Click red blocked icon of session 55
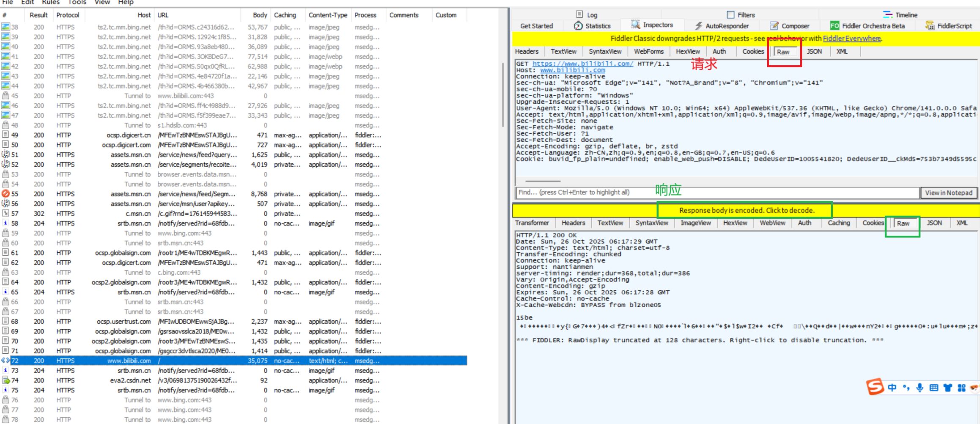 (5, 194)
